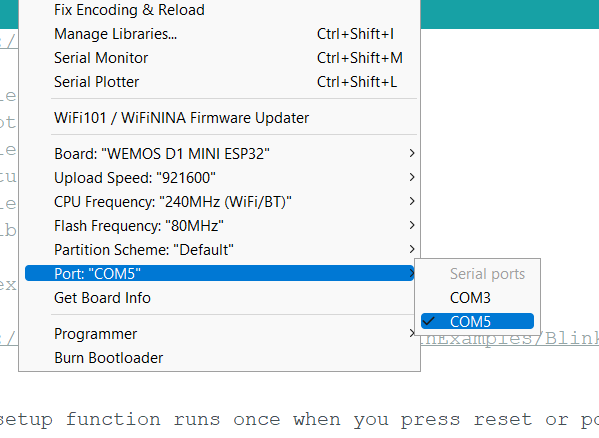Click chevron arrow next to Partition Scheme
Viewport: 599px width, 438px height.
tap(411, 250)
